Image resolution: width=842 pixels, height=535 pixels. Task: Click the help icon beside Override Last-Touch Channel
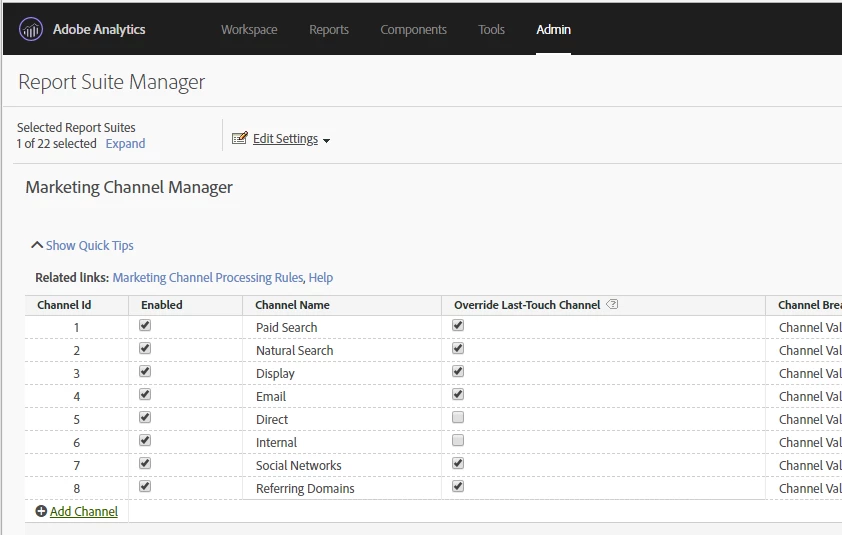[x=613, y=304]
